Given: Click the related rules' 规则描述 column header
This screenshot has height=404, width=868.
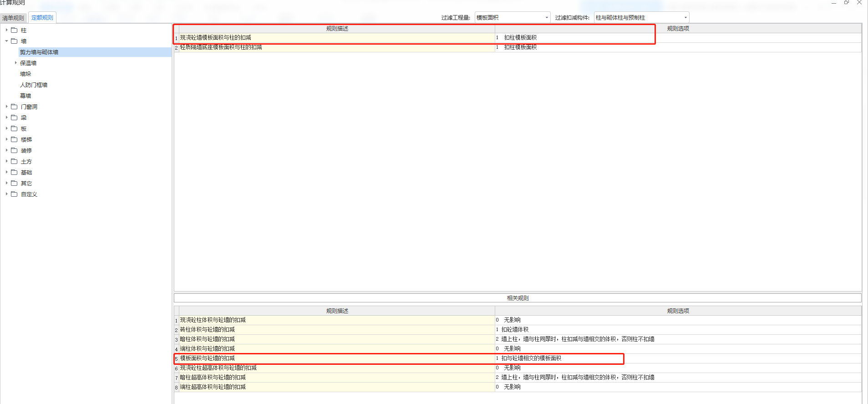Looking at the screenshot, I should tap(337, 311).
